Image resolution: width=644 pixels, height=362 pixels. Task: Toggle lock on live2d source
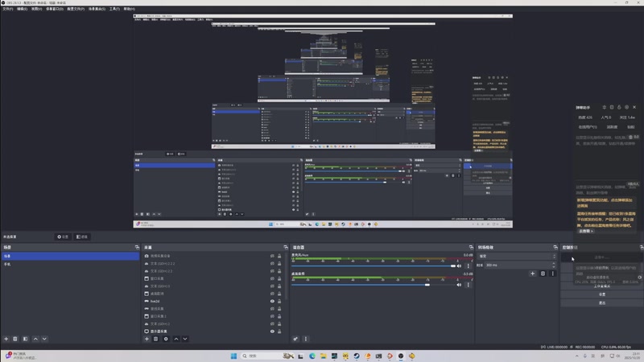click(279, 301)
